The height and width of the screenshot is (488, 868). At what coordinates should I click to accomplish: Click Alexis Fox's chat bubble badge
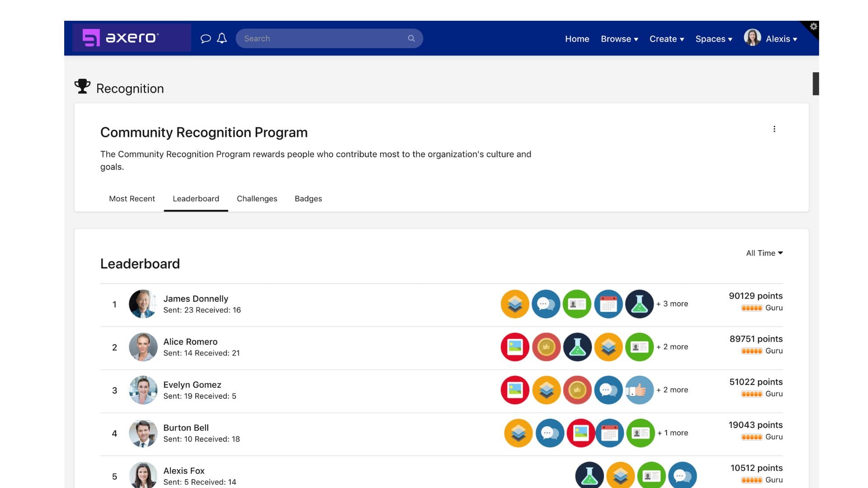pyautogui.click(x=682, y=475)
